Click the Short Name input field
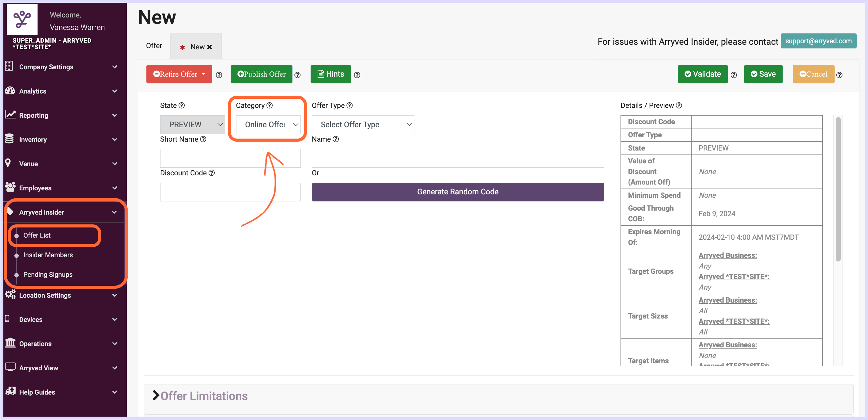Image resolution: width=868 pixels, height=420 pixels. [230, 158]
